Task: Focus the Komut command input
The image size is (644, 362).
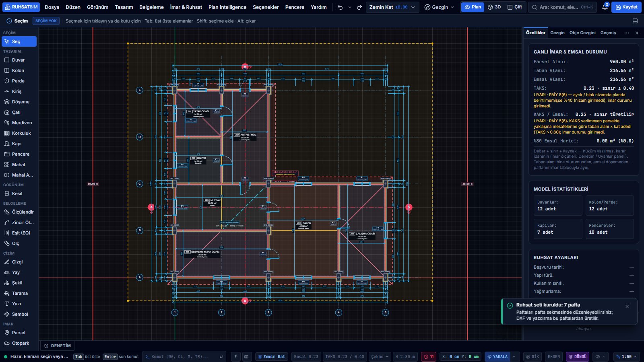Action: click(x=184, y=357)
